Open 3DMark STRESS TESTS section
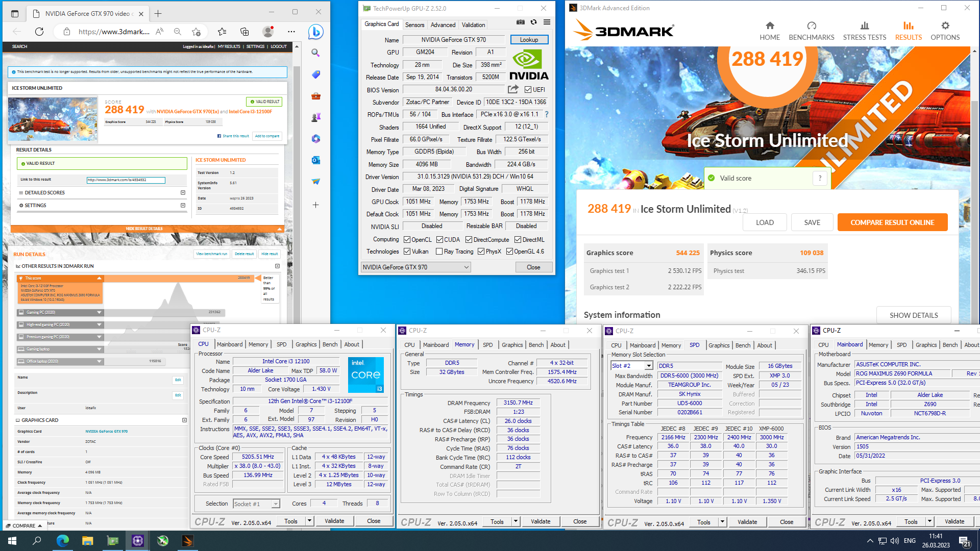Screen dimensions: 980x551 [864, 31]
